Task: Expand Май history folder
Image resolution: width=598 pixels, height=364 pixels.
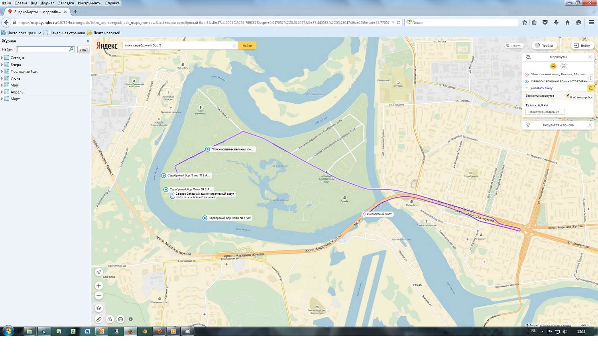Action: pyautogui.click(x=2, y=85)
